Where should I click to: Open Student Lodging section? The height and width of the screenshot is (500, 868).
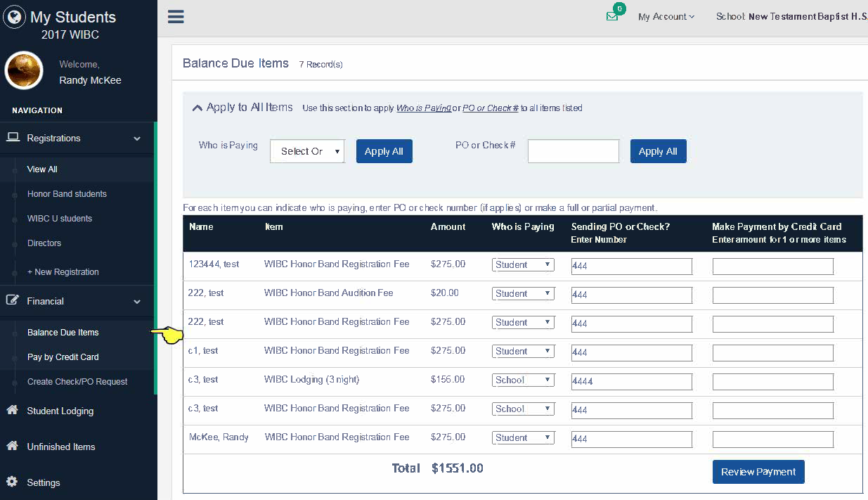point(60,411)
